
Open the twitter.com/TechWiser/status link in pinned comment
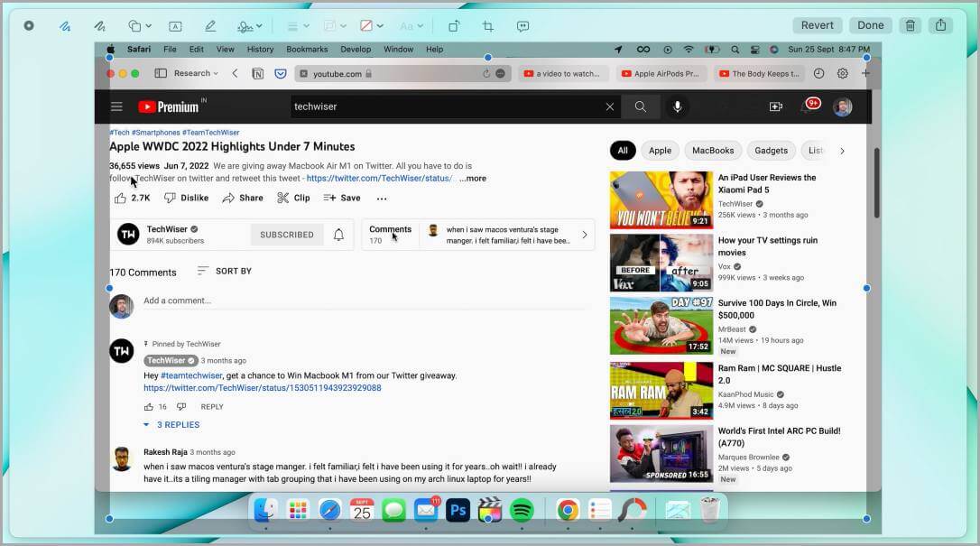tap(263, 388)
